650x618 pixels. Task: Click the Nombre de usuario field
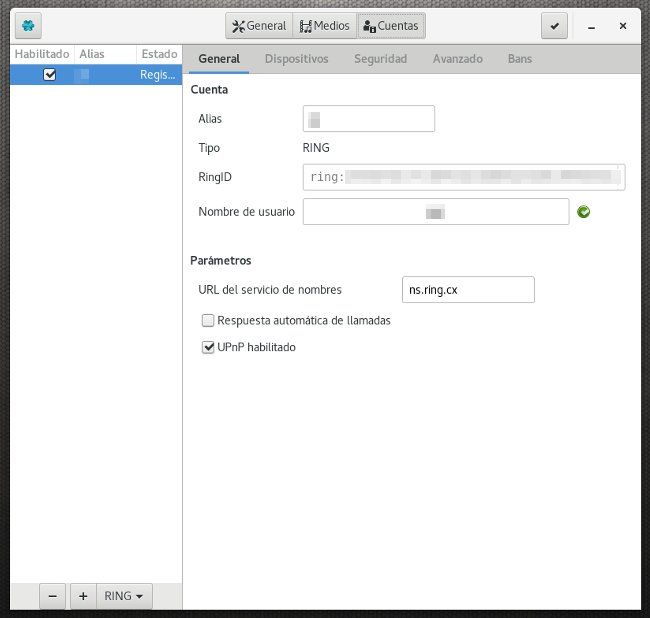coord(435,212)
